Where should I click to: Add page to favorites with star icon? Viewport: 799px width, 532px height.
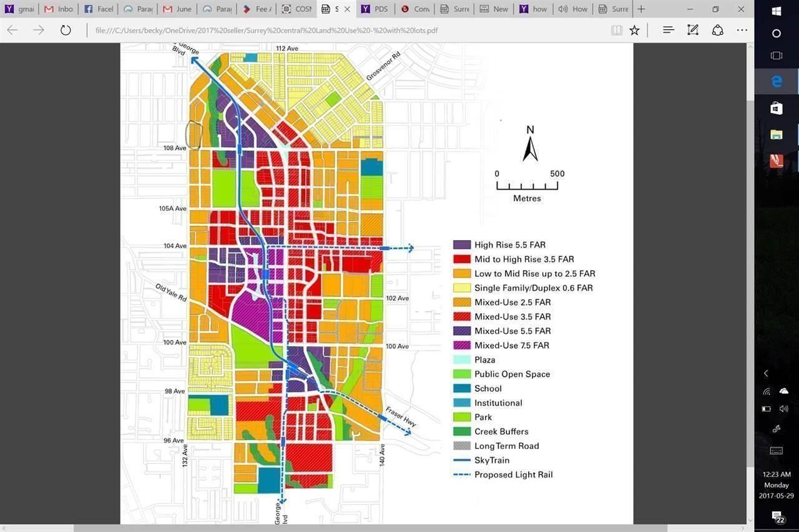tap(634, 30)
